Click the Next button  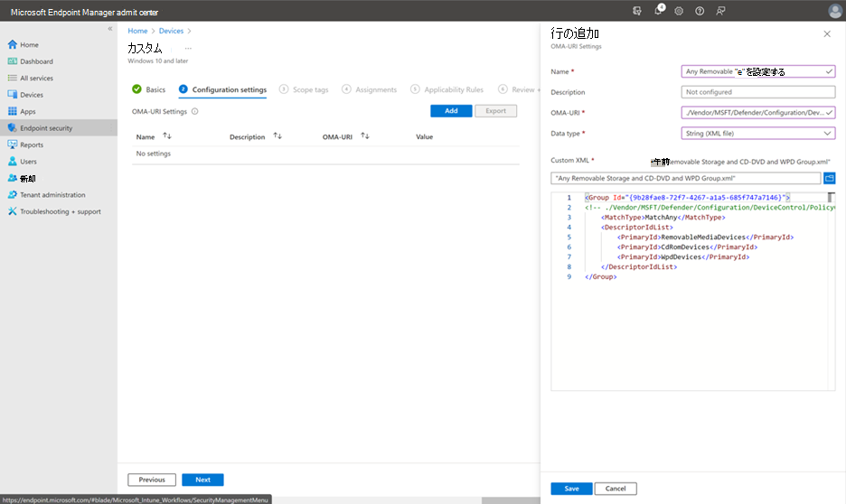202,480
